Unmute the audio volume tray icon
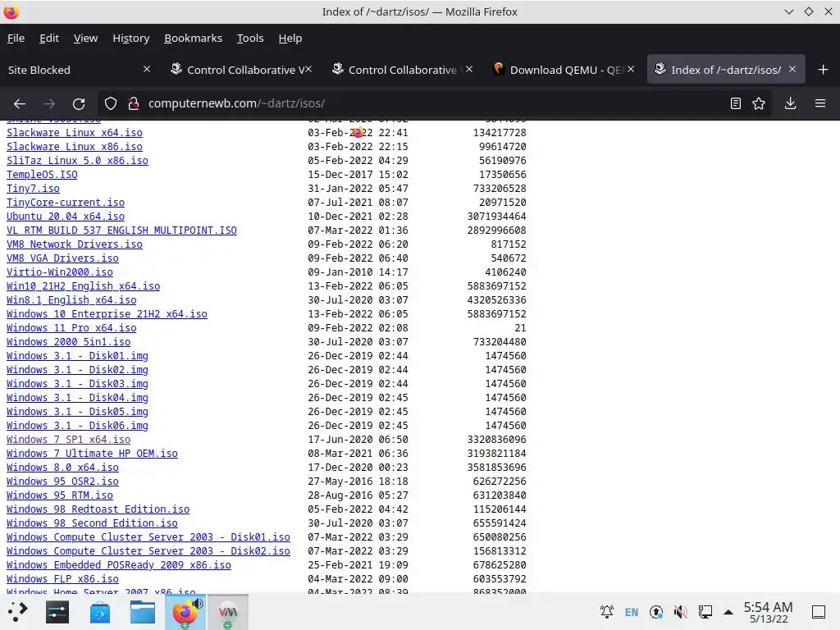840x630 pixels. (x=680, y=612)
